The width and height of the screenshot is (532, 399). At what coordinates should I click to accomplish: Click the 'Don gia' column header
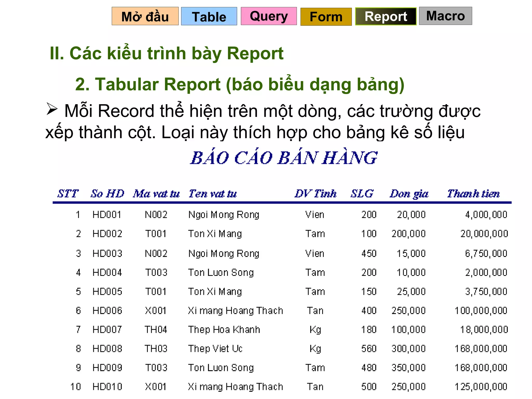[x=409, y=194]
